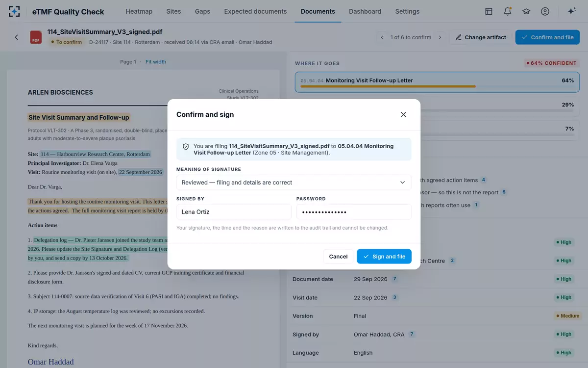Go to next document to confirm
The height and width of the screenshot is (368, 588).
[440, 37]
